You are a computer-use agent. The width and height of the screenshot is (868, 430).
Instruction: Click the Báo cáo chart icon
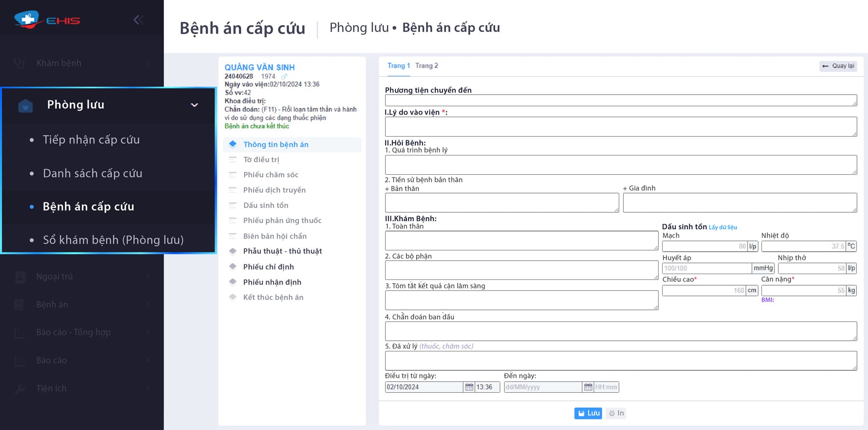point(20,361)
